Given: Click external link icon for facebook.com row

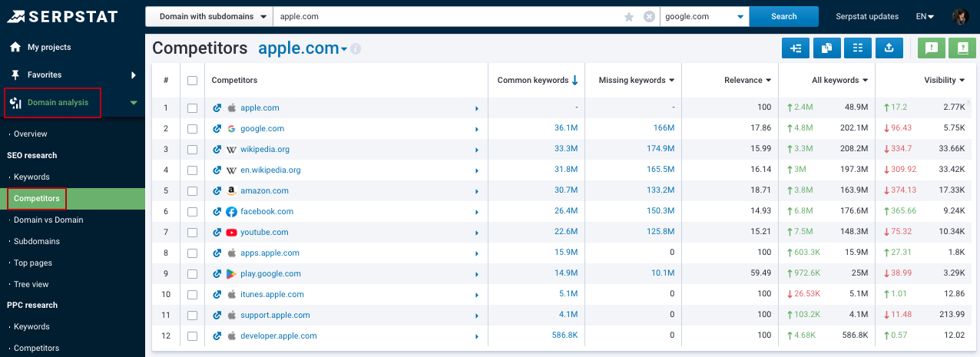Looking at the screenshot, I should click(217, 212).
